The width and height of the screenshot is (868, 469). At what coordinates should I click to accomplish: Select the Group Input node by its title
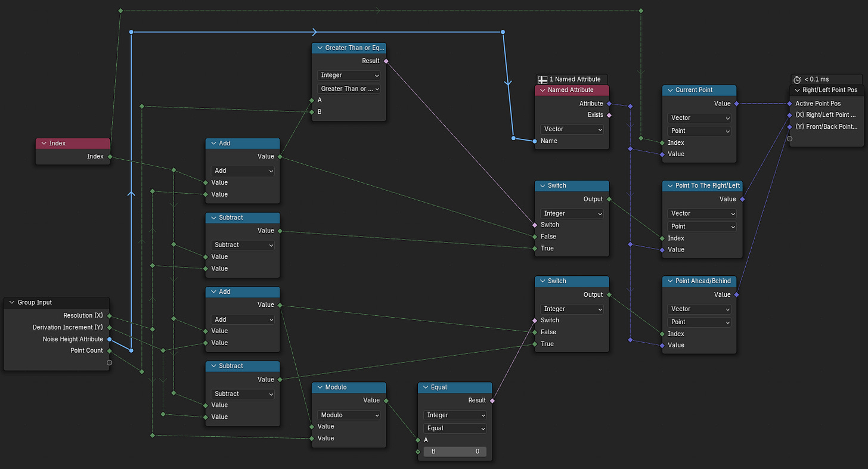[x=35, y=303]
